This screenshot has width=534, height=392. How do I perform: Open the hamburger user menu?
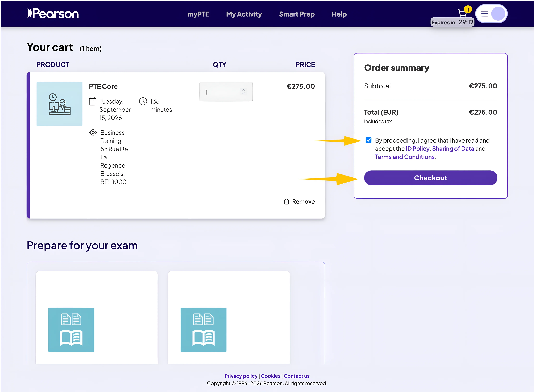click(x=484, y=14)
